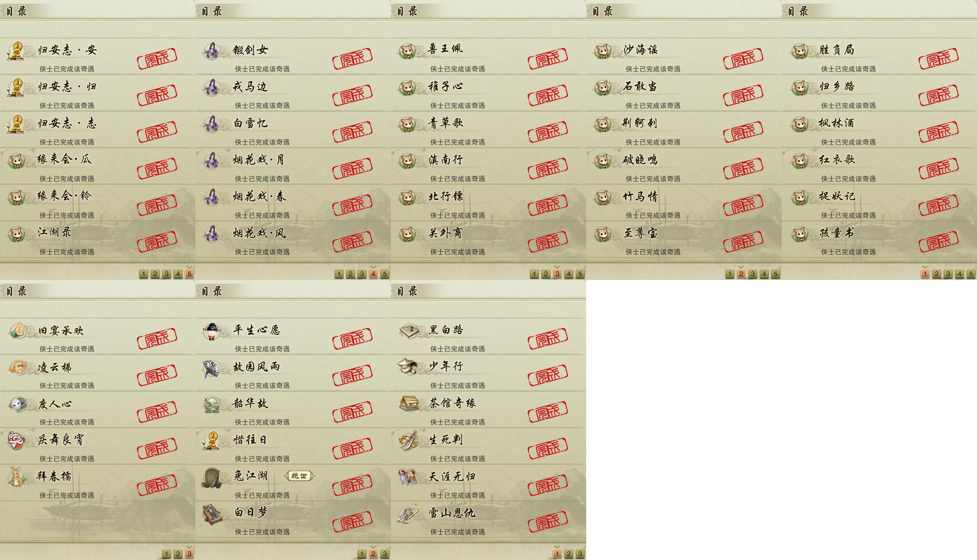Click the teahouse icon beside 茶馆奇缘
This screenshot has width=977, height=560.
(x=409, y=404)
